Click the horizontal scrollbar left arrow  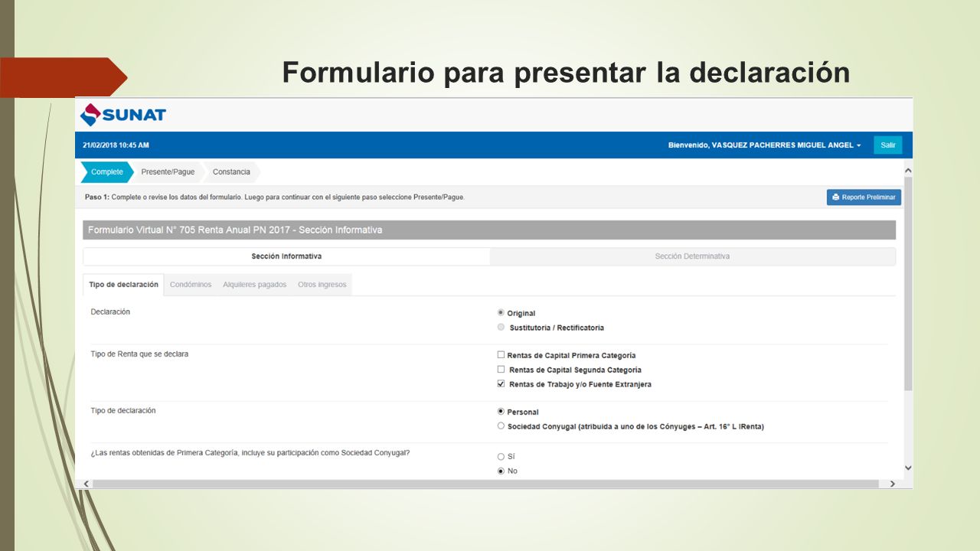pos(86,484)
